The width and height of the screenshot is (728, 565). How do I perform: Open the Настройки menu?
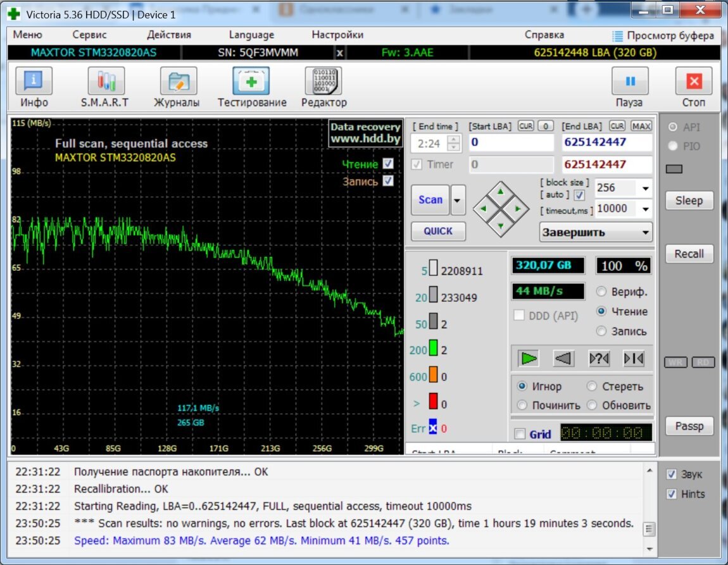(x=337, y=35)
